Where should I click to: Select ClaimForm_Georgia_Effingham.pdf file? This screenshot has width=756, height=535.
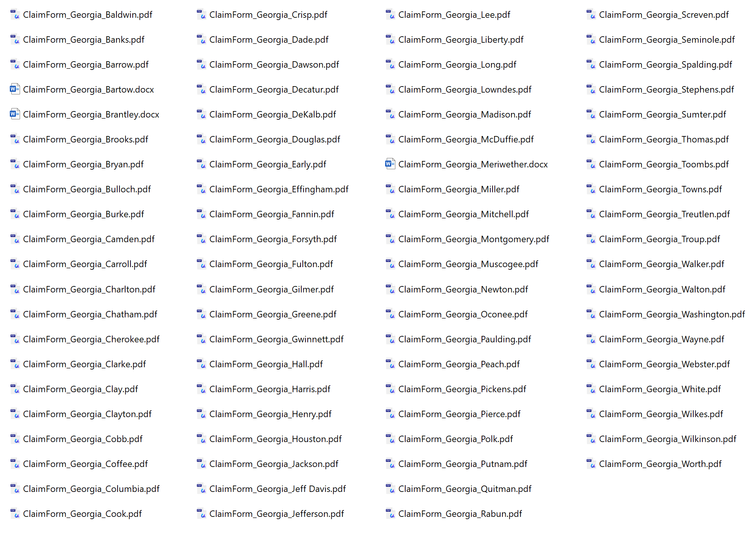(x=279, y=189)
